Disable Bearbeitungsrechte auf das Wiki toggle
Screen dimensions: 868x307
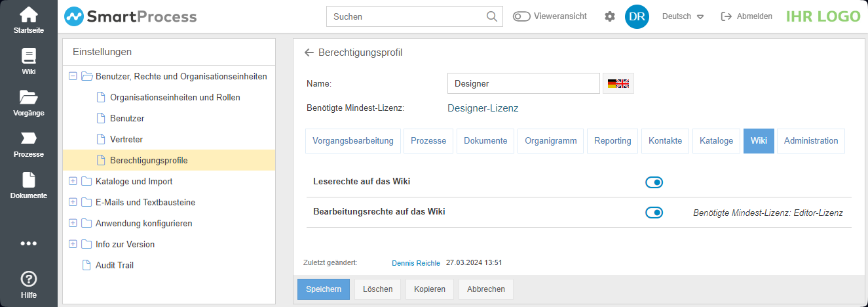[654, 213]
